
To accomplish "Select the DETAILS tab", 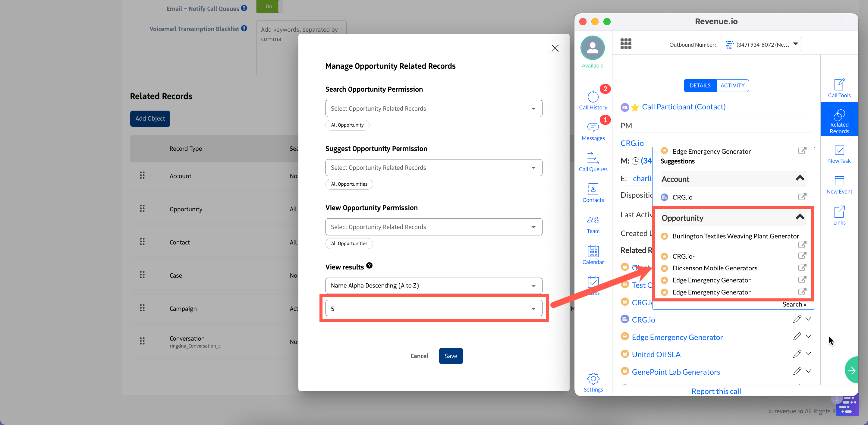I will 700,86.
